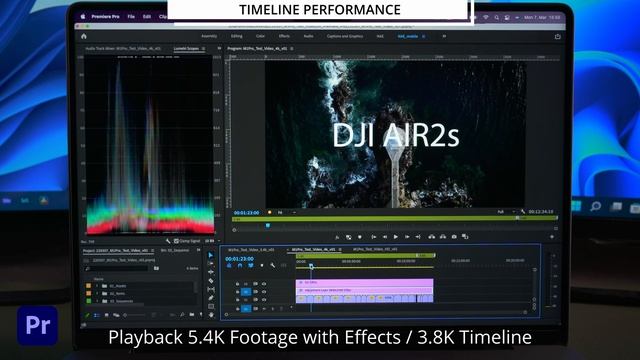
Task: Select the Ripple Edit tool
Action: tap(211, 272)
